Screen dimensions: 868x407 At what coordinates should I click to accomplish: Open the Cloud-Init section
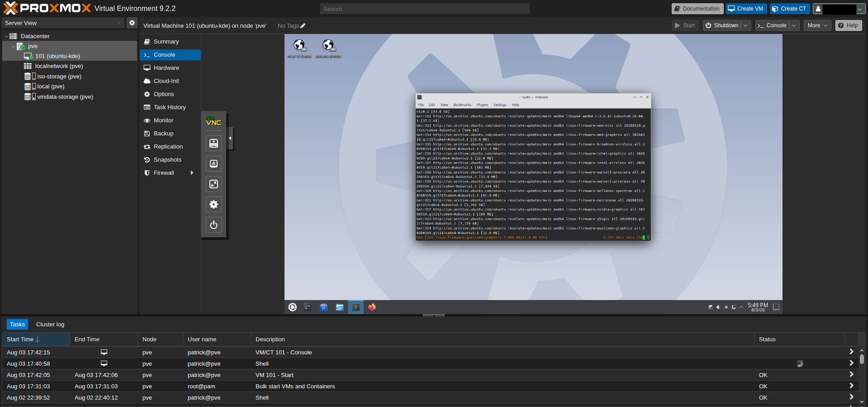(170, 81)
